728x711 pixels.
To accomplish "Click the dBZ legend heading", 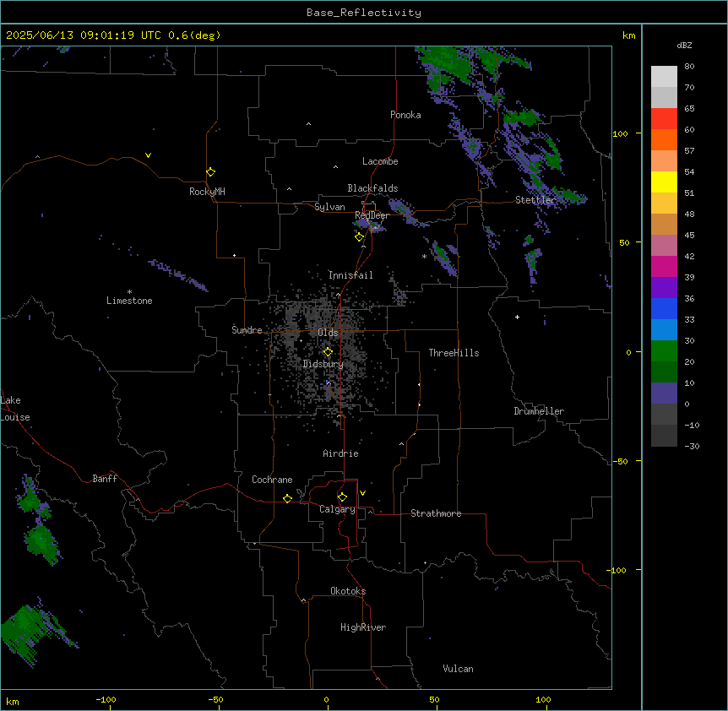I will pyautogui.click(x=684, y=45).
